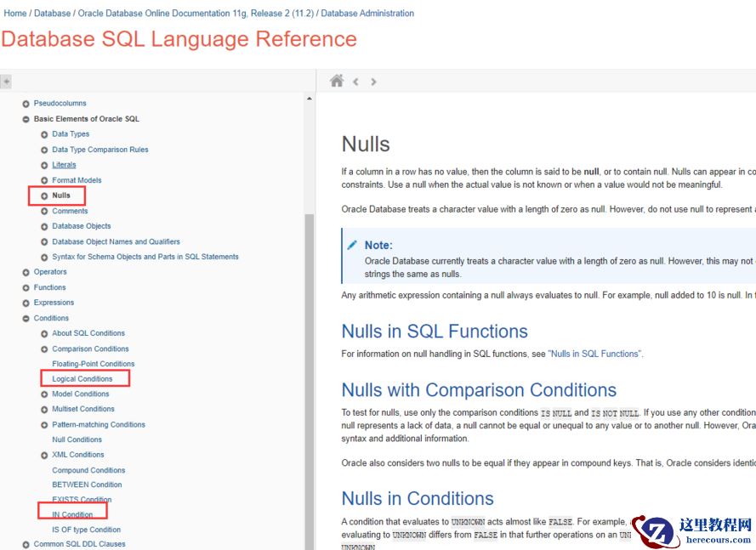Collapse Basic Elements of Oracle SQL node
Image resolution: width=756 pixels, height=550 pixels.
pos(26,119)
